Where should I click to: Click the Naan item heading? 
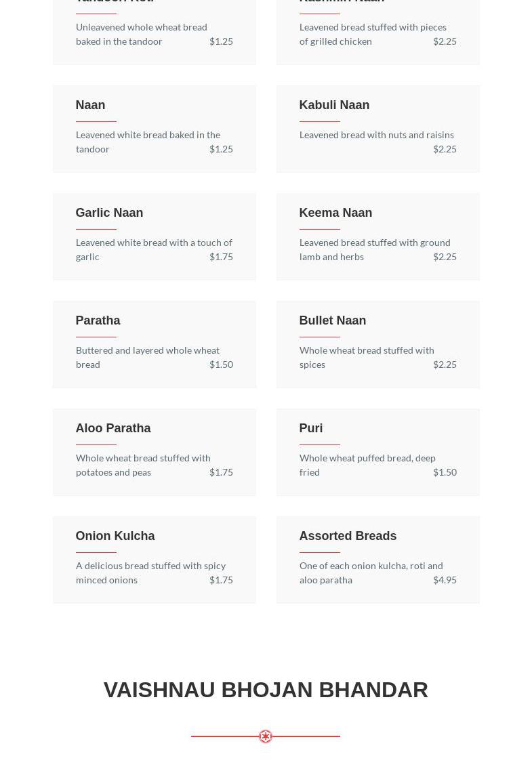coord(90,105)
